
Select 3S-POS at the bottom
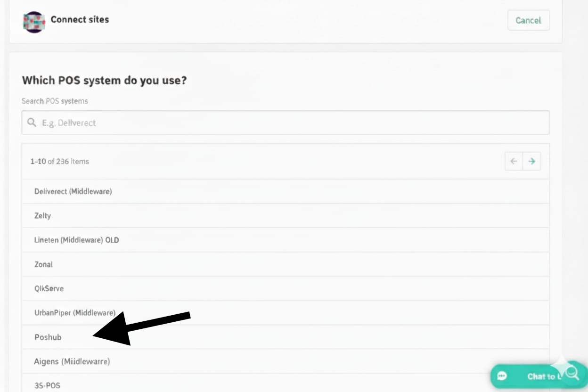pos(47,385)
